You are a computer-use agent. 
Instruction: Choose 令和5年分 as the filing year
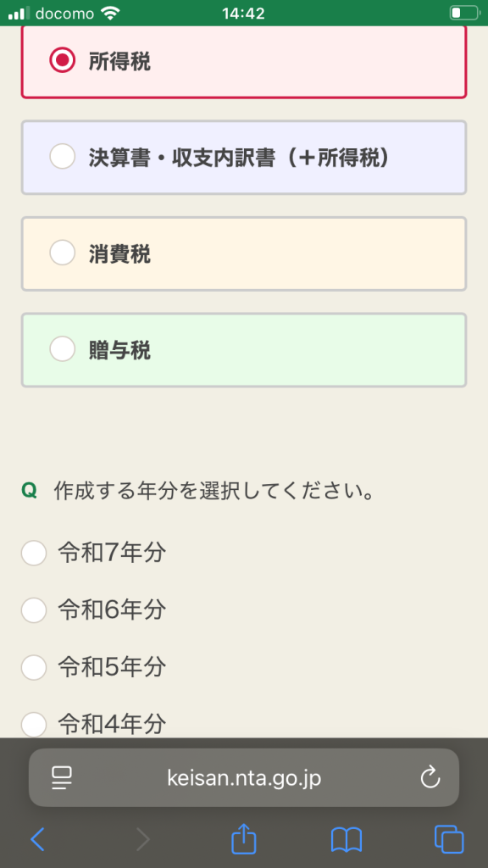[34, 667]
